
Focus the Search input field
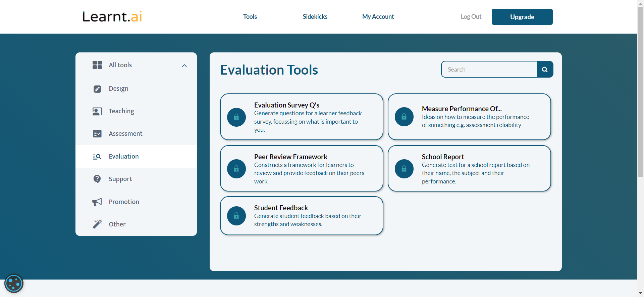(x=489, y=70)
